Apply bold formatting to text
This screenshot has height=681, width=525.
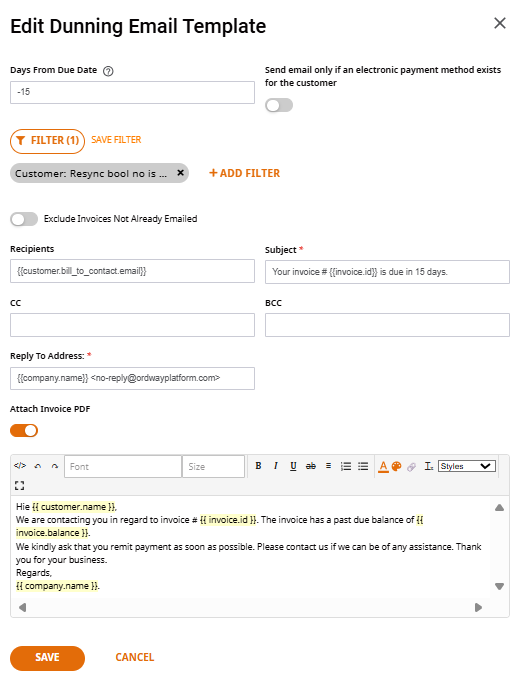pos(258,466)
